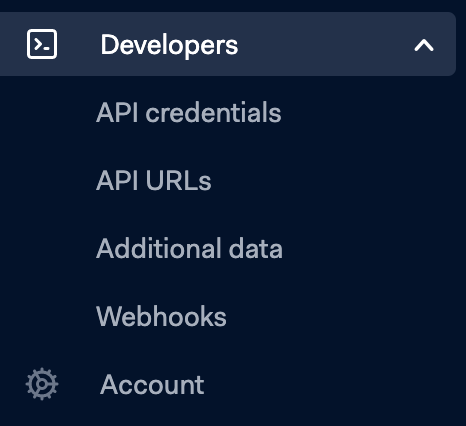Click the upward caret beside Developers
The width and height of the screenshot is (466, 426).
pos(424,45)
